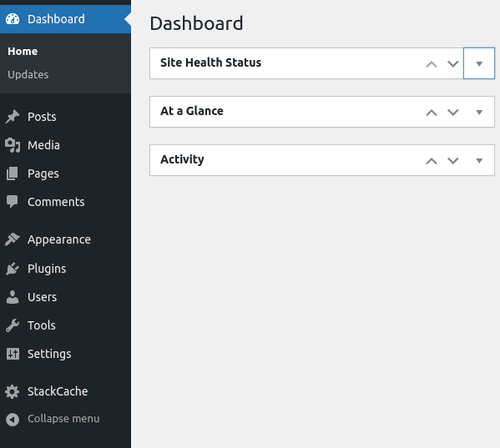The width and height of the screenshot is (500, 448).
Task: Click the Users person icon
Action: point(13,297)
